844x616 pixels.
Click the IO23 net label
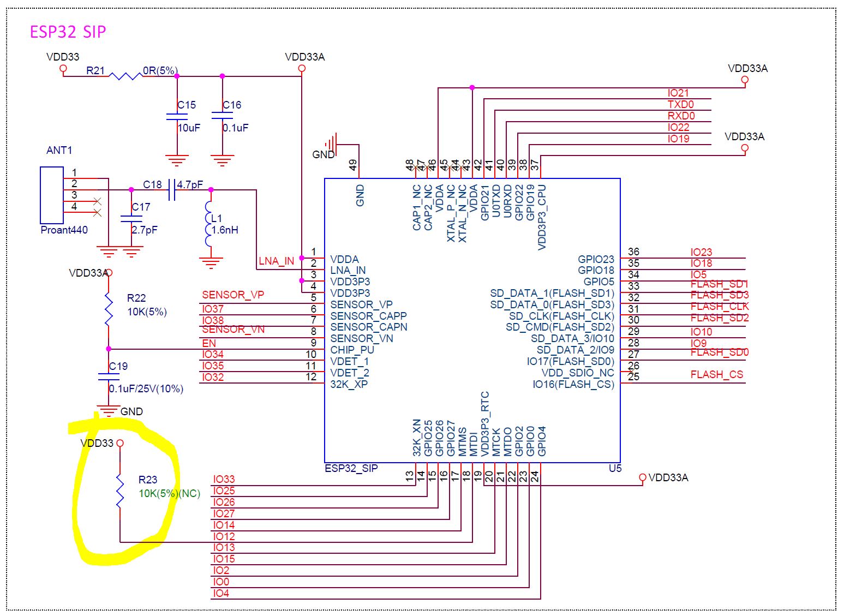point(702,252)
